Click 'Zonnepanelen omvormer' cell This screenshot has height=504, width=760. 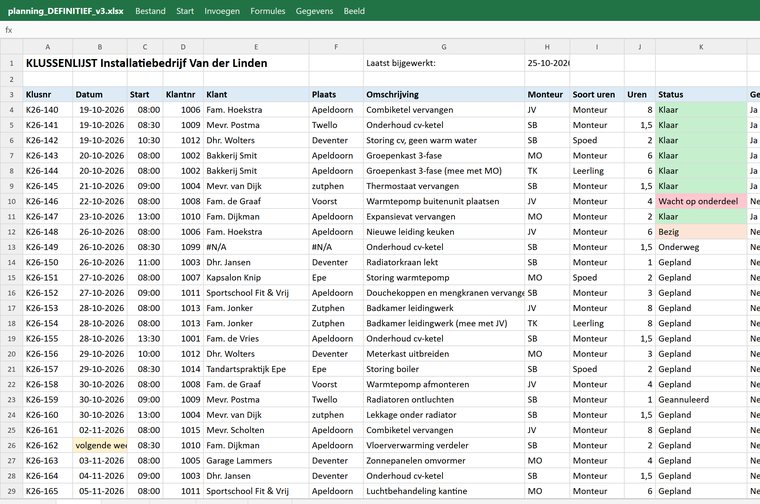[443, 461]
